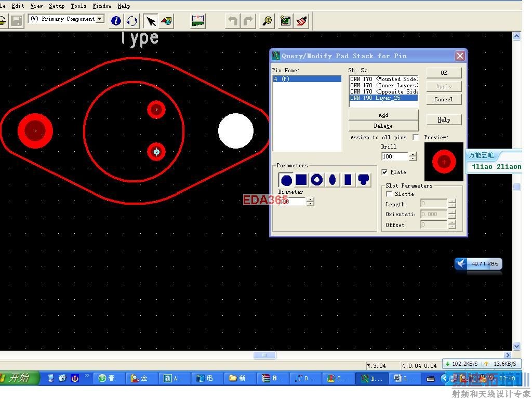Click the taskbar folder 新 button
Viewport: 532px width, 399px height.
click(x=241, y=378)
